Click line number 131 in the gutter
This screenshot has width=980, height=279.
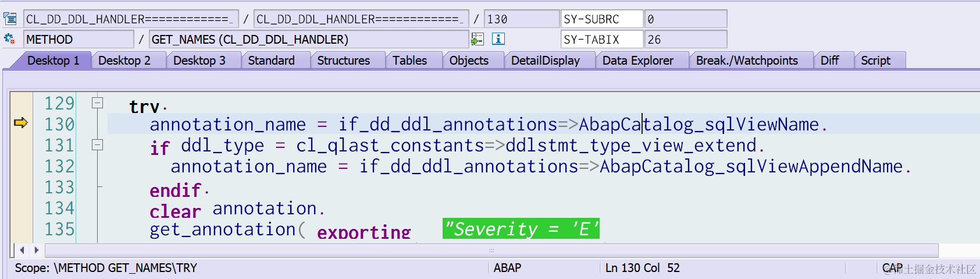[59, 145]
